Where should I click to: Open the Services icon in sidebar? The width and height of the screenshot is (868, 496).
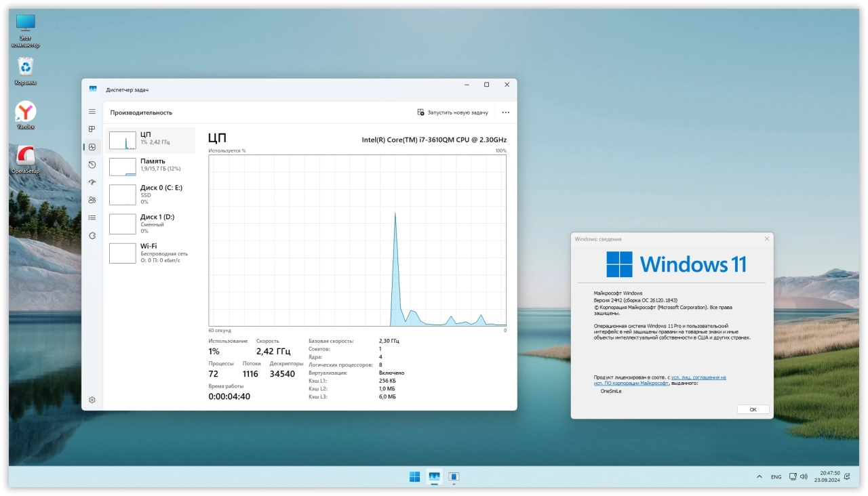click(x=92, y=235)
